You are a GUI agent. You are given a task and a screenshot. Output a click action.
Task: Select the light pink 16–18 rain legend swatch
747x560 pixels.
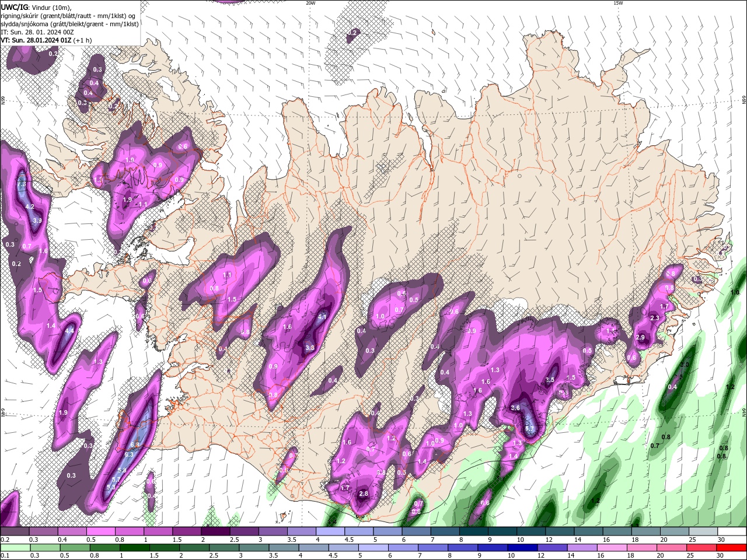click(612, 548)
